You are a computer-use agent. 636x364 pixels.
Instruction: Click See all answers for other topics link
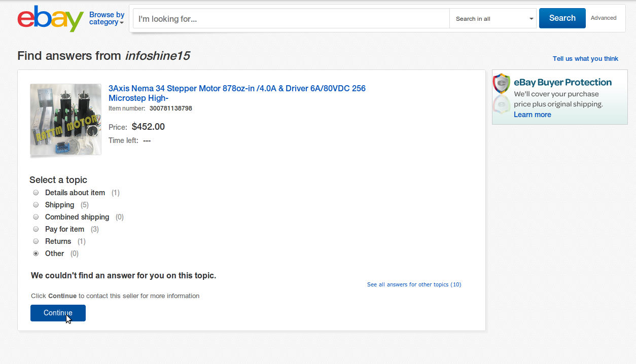pyautogui.click(x=414, y=284)
